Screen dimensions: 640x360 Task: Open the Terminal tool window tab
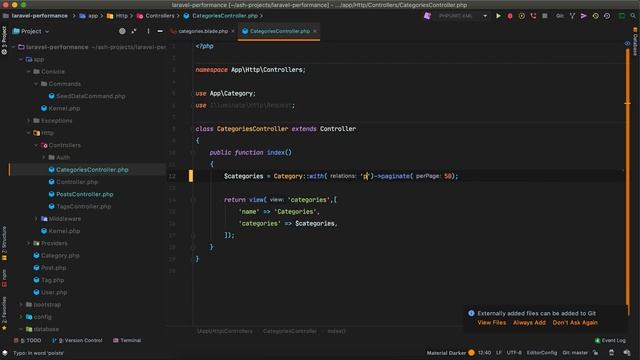point(127,340)
